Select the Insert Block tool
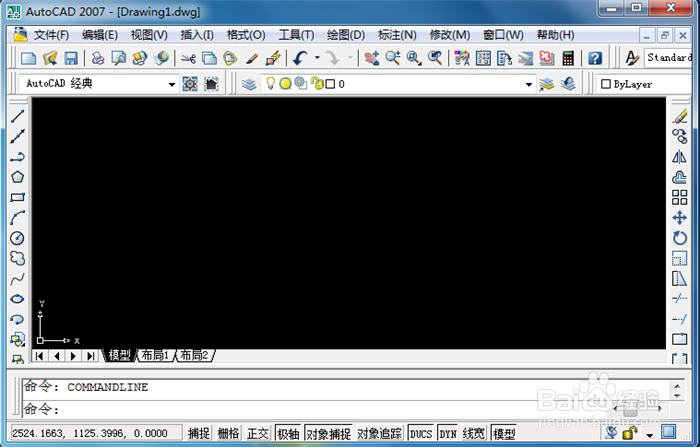 (x=17, y=340)
